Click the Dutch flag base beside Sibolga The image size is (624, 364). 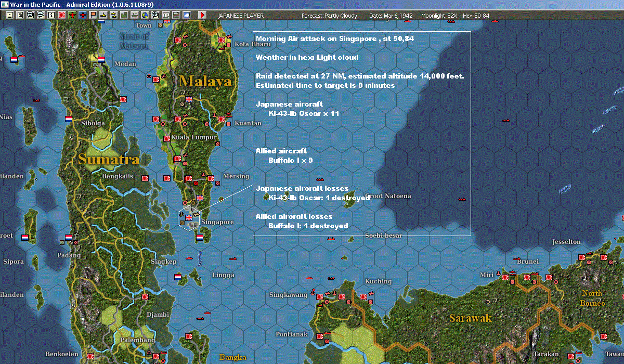pyautogui.click(x=68, y=119)
